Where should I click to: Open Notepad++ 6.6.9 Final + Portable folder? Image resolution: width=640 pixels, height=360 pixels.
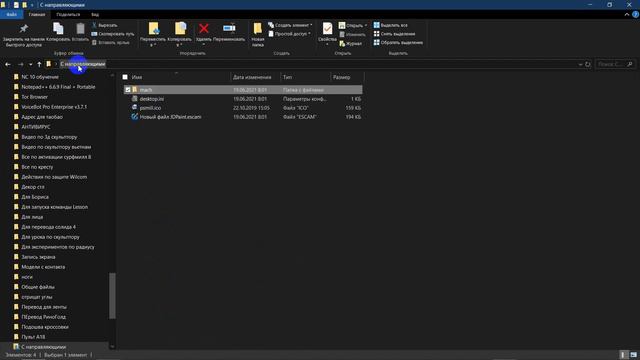(x=58, y=87)
